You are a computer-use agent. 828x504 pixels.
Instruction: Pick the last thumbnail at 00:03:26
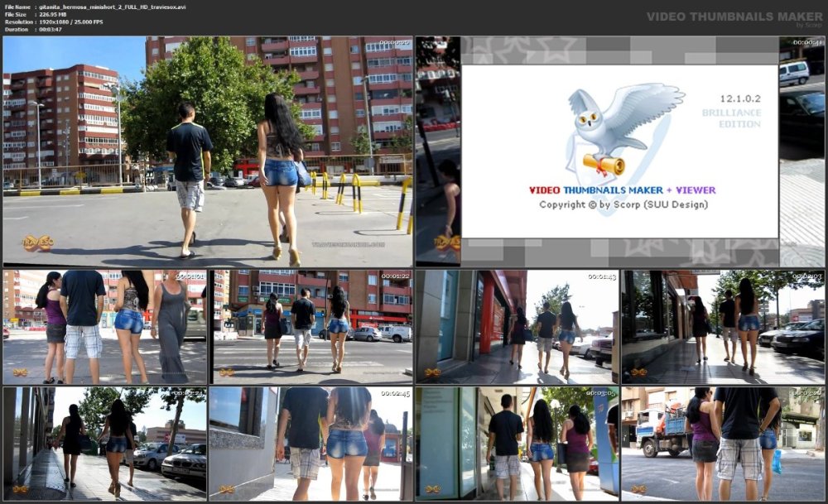tap(723, 444)
